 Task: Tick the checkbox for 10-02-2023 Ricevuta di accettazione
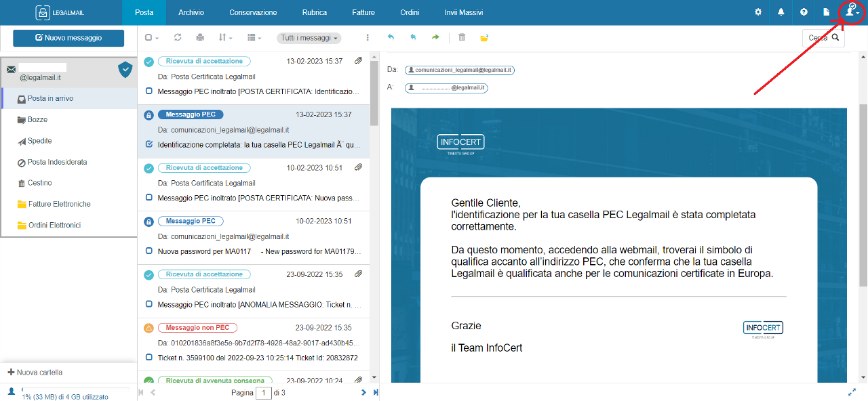[x=149, y=198]
